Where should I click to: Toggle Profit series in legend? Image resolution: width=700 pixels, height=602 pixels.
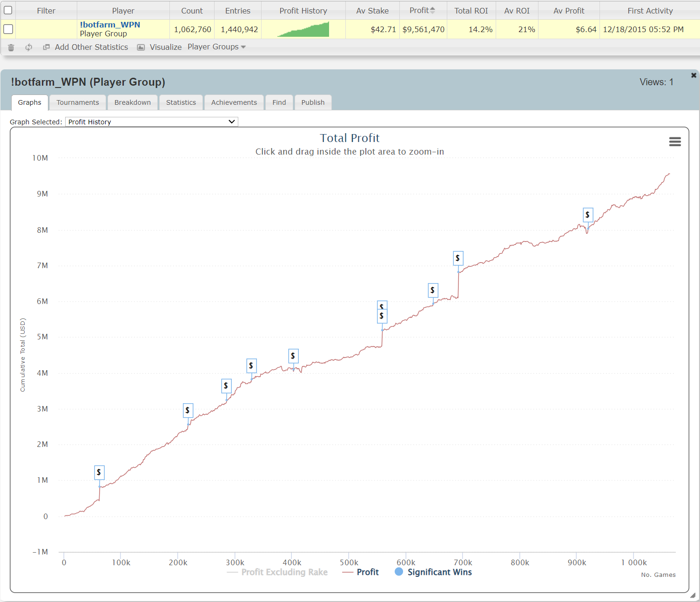[360, 572]
